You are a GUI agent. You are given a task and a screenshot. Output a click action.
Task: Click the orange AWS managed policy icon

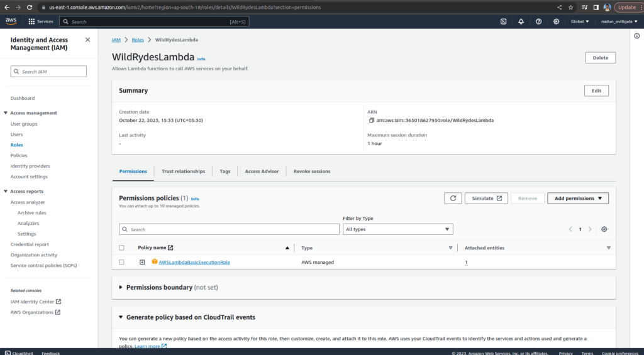click(x=155, y=261)
